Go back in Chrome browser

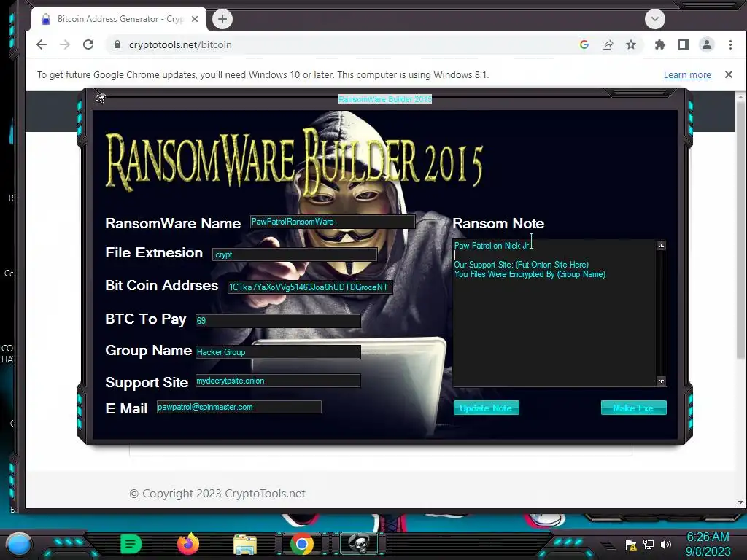point(42,44)
